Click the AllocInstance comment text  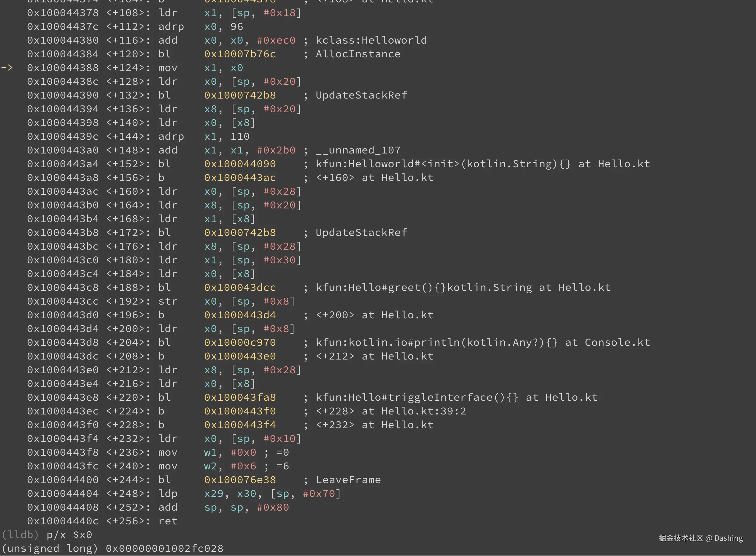tap(358, 54)
